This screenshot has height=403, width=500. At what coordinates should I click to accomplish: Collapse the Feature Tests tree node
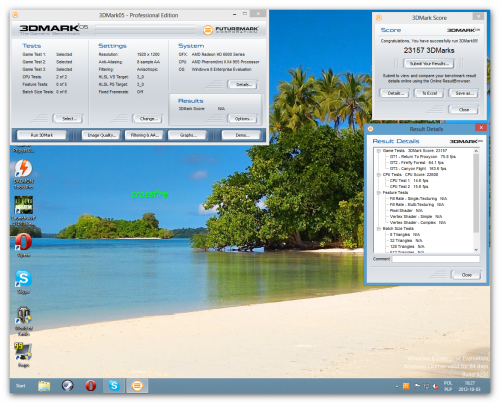[x=379, y=193]
